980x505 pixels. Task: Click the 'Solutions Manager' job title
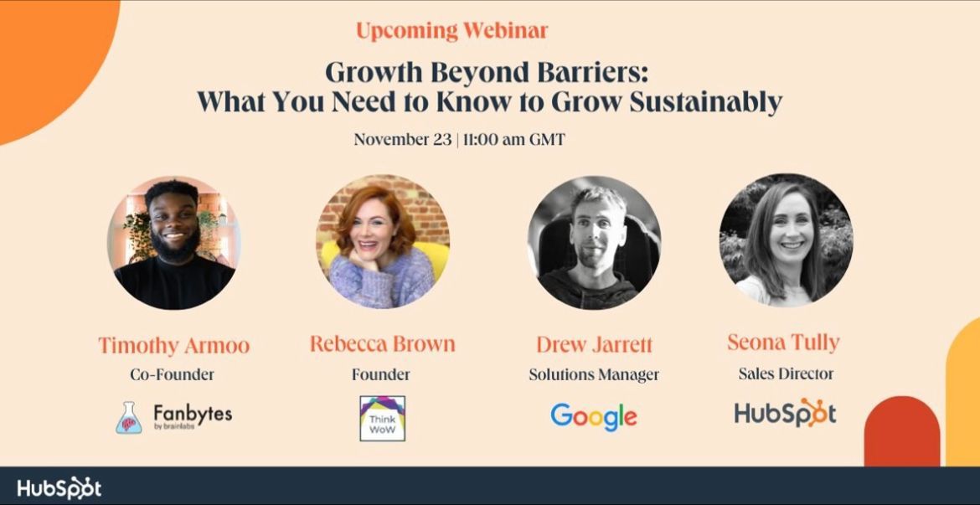(x=594, y=374)
